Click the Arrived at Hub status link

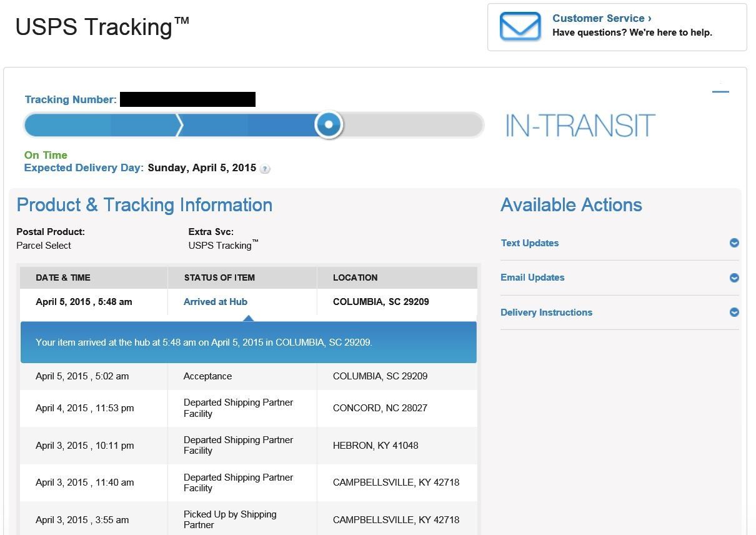tap(216, 302)
